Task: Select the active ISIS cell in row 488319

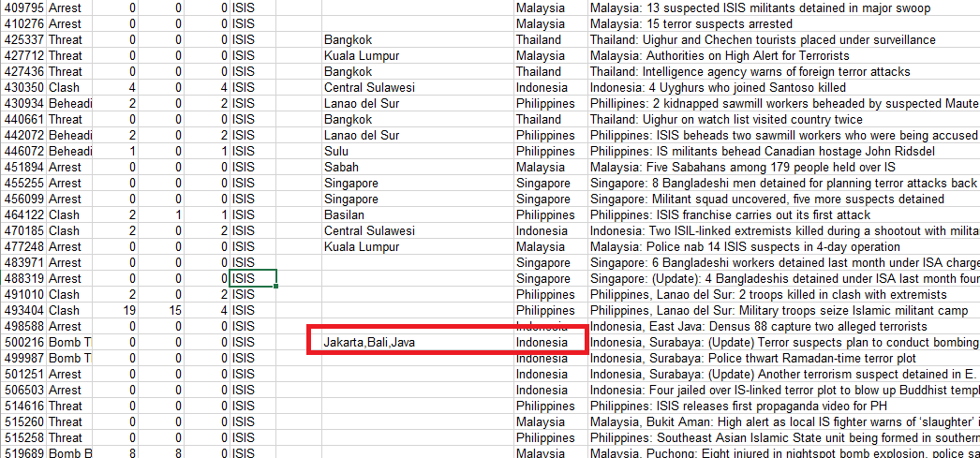Action: [253, 279]
